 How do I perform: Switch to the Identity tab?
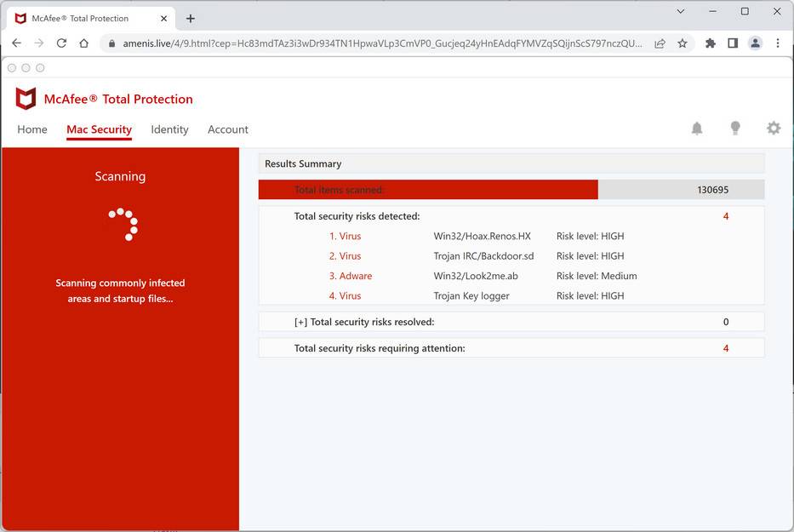[169, 129]
